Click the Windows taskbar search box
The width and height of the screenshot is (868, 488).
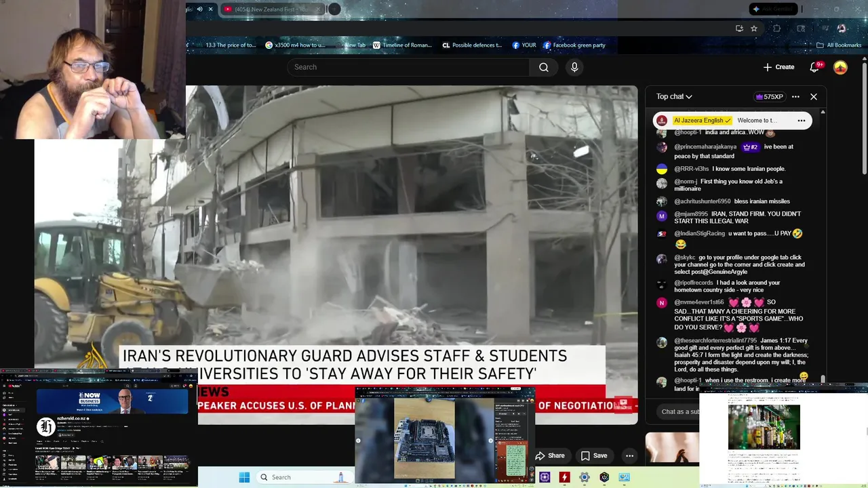(x=302, y=477)
